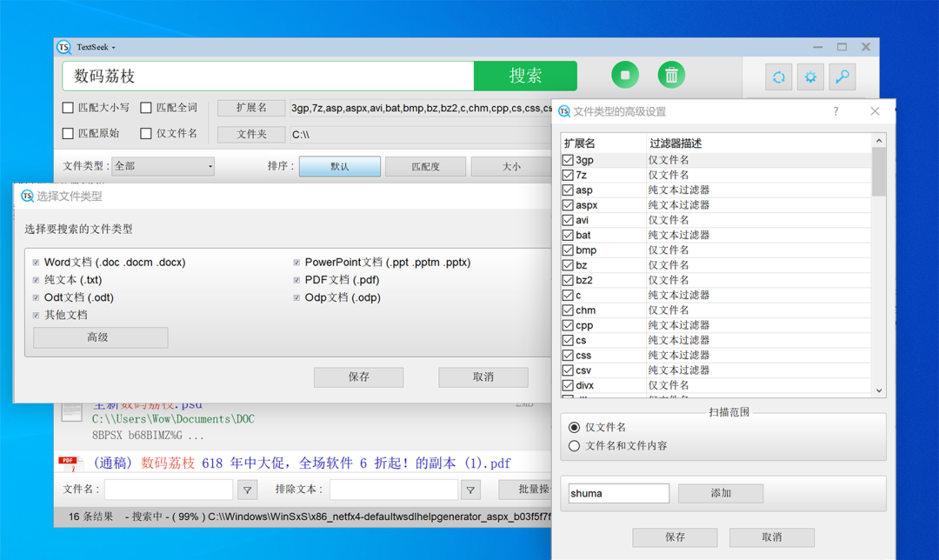Click 保存 in 高级设置 dialog
Viewport: 939px width, 560px height.
(675, 537)
